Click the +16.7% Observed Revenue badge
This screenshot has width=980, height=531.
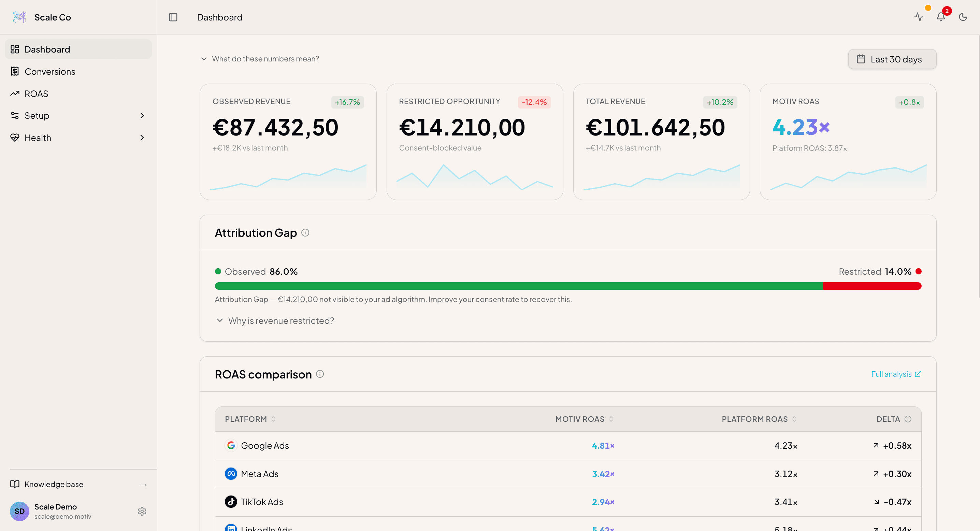click(347, 102)
